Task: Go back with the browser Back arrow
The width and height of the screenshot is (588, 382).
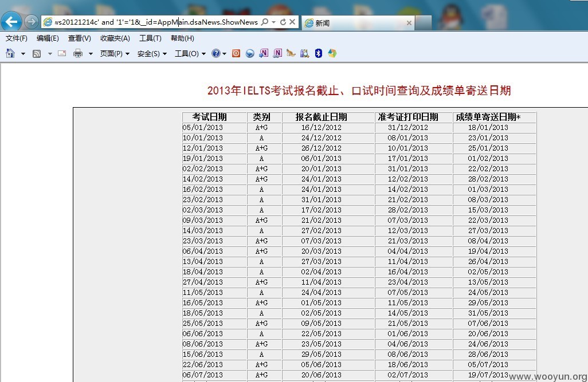Action: point(11,22)
